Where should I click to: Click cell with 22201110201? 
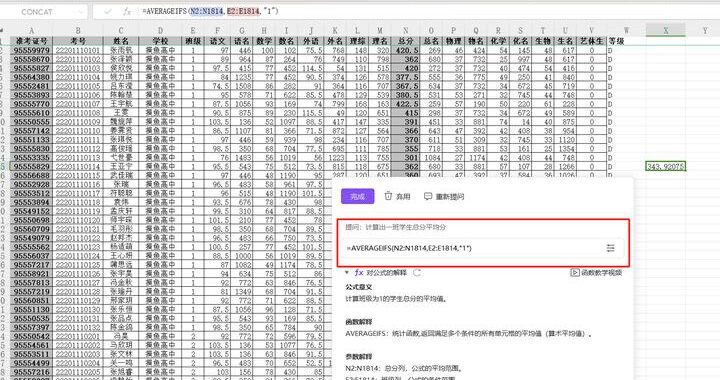[78, 336]
